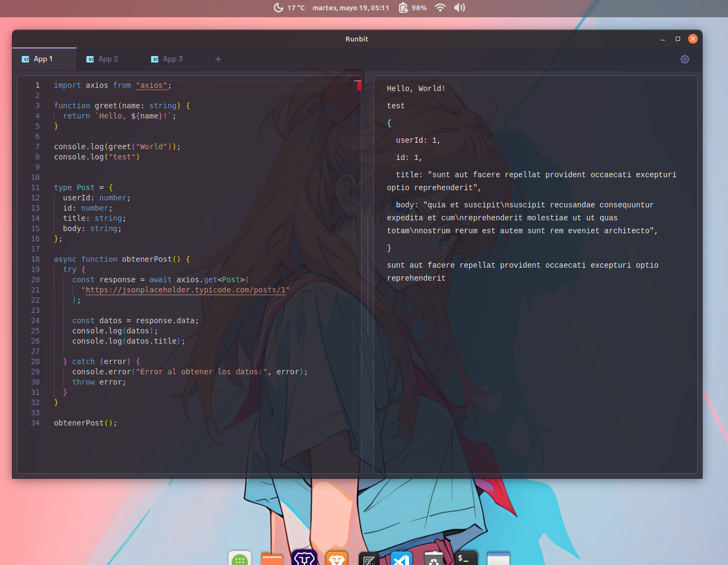
Task: Close the Runbit window
Action: 693,39
